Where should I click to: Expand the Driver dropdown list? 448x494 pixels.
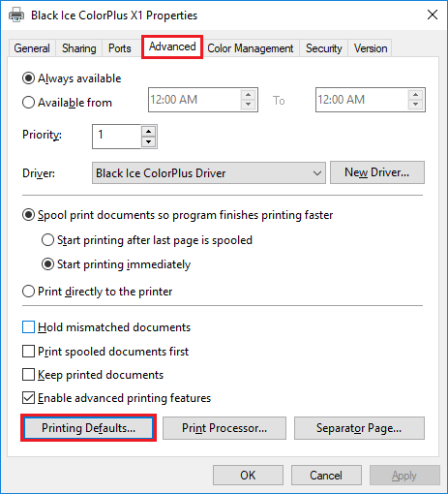click(x=209, y=173)
